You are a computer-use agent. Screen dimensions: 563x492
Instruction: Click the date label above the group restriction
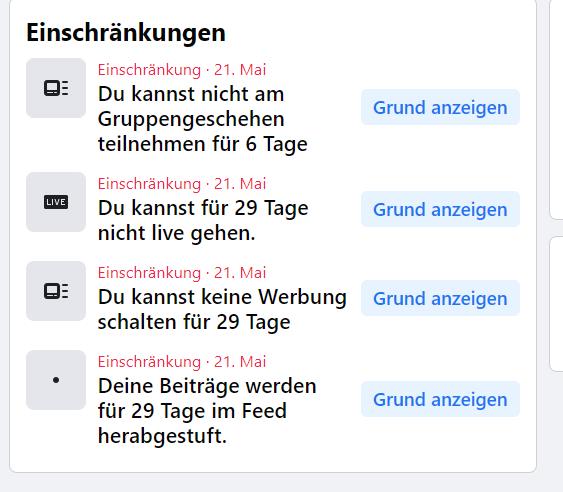pos(182,70)
